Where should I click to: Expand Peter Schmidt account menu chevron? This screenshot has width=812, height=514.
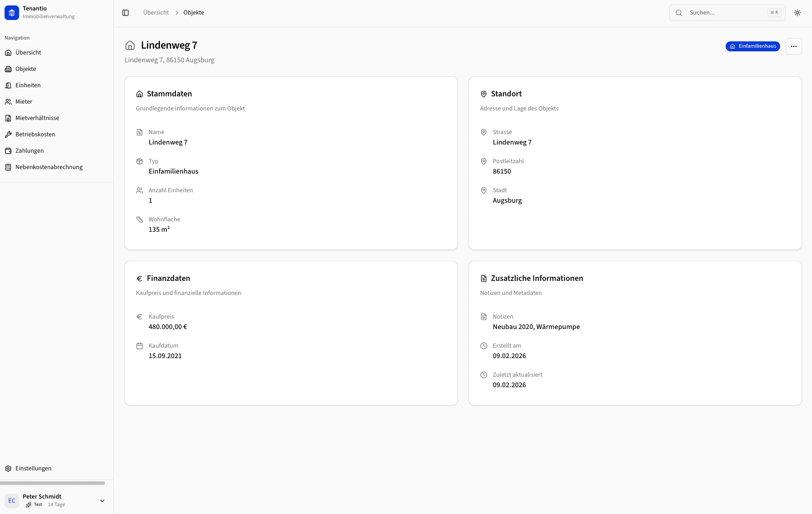pyautogui.click(x=102, y=500)
